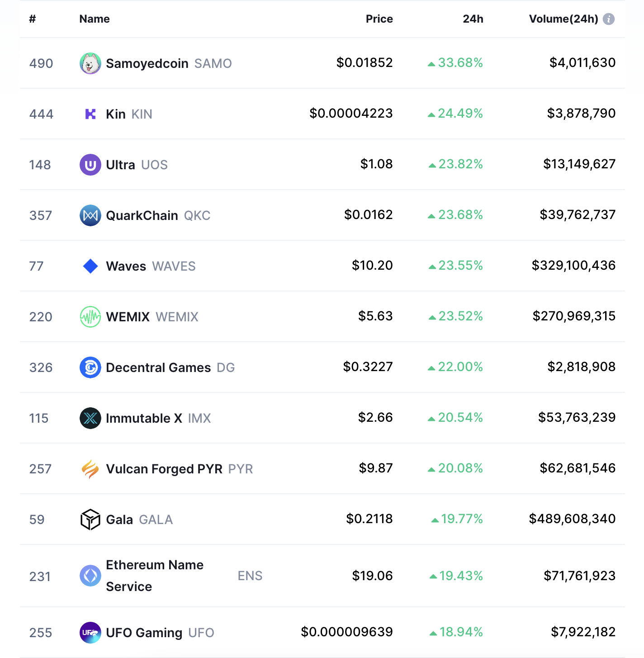
Task: Select the QuarkChain logo icon
Action: tap(90, 215)
